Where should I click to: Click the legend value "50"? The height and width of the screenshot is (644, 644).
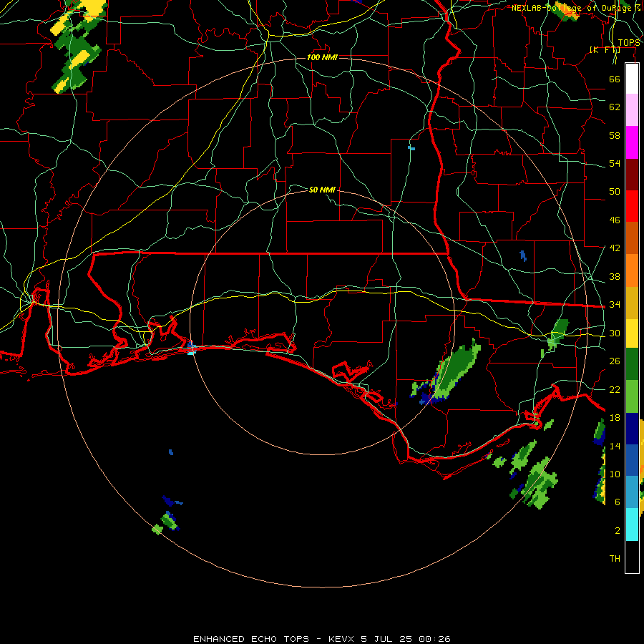click(x=615, y=192)
